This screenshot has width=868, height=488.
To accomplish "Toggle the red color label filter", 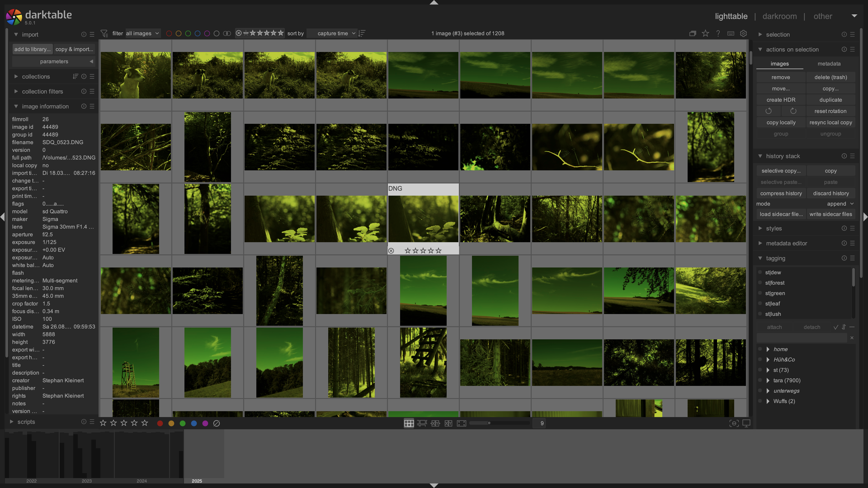I will pos(169,33).
